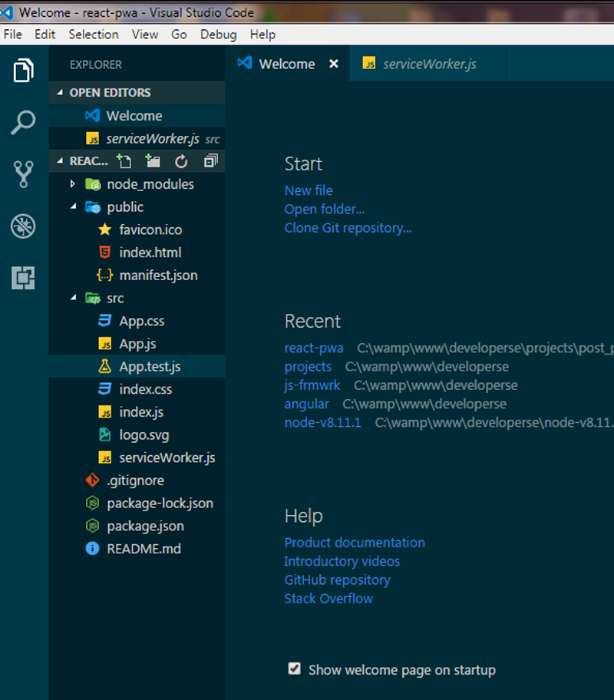Open the Go menu
614x700 pixels.
(179, 35)
